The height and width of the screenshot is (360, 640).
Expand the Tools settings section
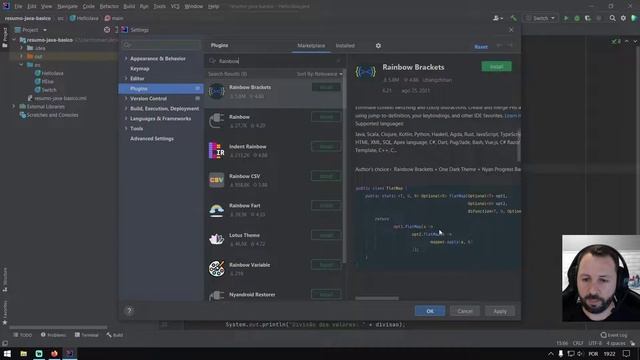[x=126, y=129]
